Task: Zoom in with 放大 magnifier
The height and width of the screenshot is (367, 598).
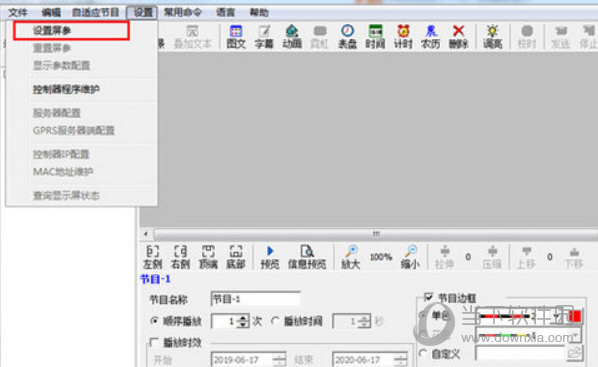Action: tap(350, 257)
